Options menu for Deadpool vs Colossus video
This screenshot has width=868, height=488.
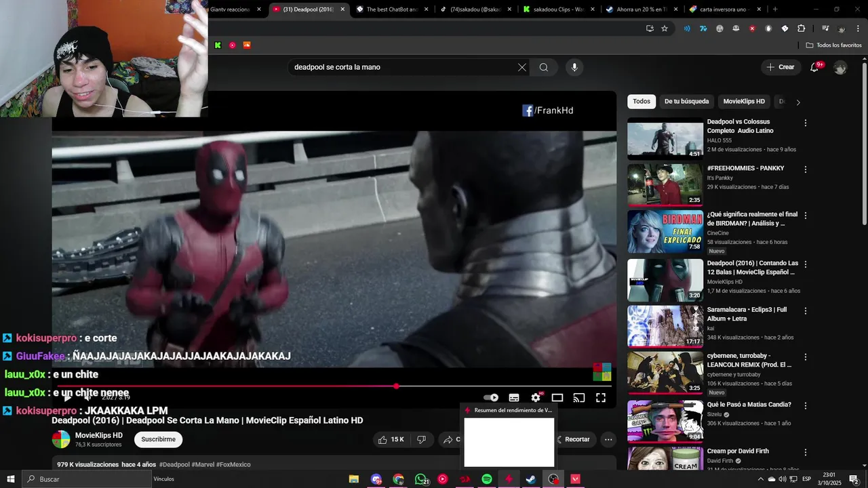pos(806,123)
